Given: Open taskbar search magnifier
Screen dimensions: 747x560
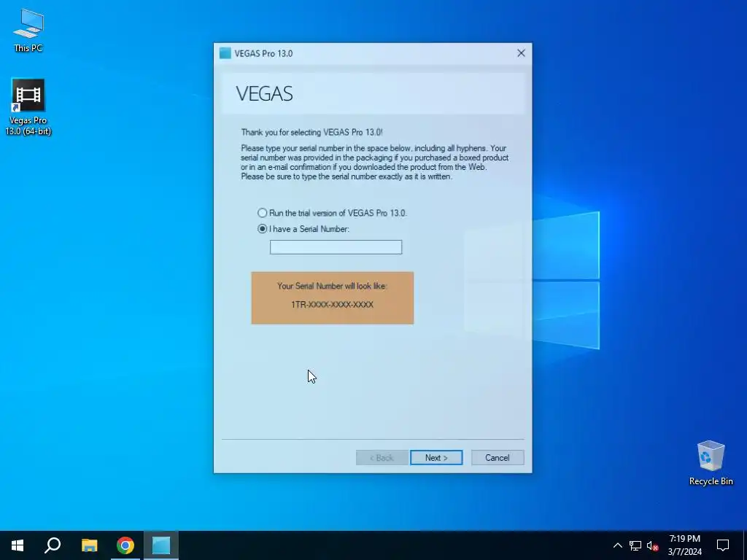Looking at the screenshot, I should click(53, 545).
